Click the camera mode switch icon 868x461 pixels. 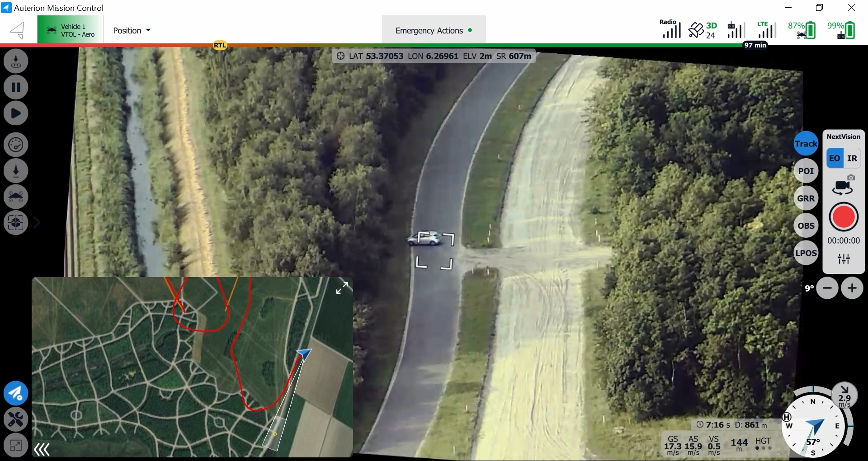[x=843, y=186]
